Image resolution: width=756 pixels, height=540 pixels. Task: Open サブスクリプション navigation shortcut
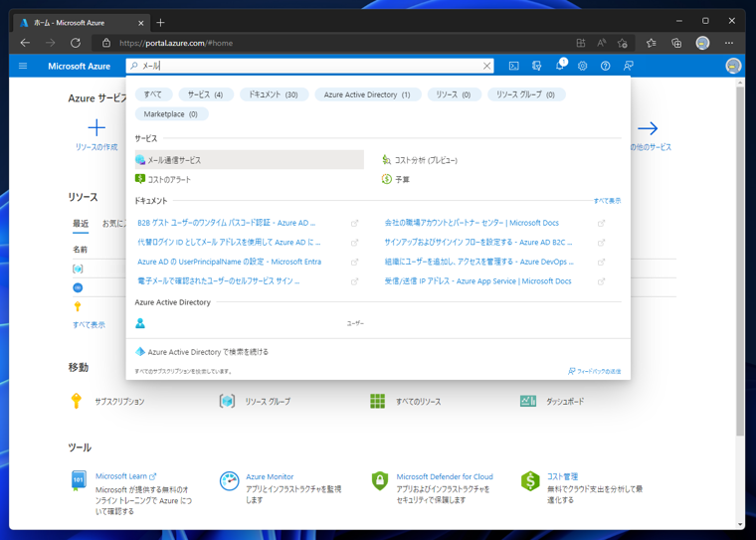pyautogui.click(x=107, y=401)
